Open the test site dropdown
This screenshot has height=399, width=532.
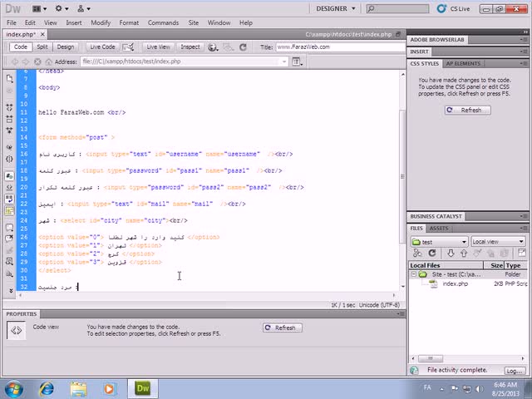[x=439, y=242]
